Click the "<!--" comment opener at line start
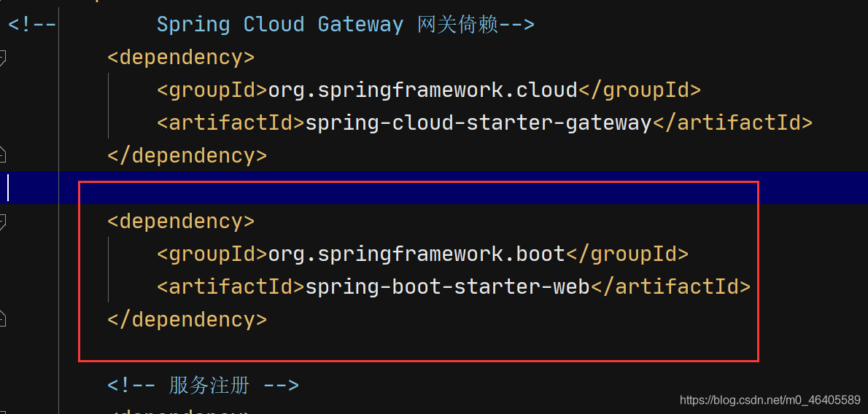The height and width of the screenshot is (414, 868). [31, 24]
